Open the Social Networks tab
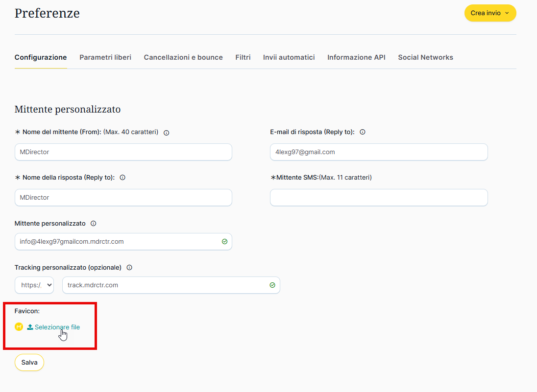537x392 pixels. [x=425, y=57]
